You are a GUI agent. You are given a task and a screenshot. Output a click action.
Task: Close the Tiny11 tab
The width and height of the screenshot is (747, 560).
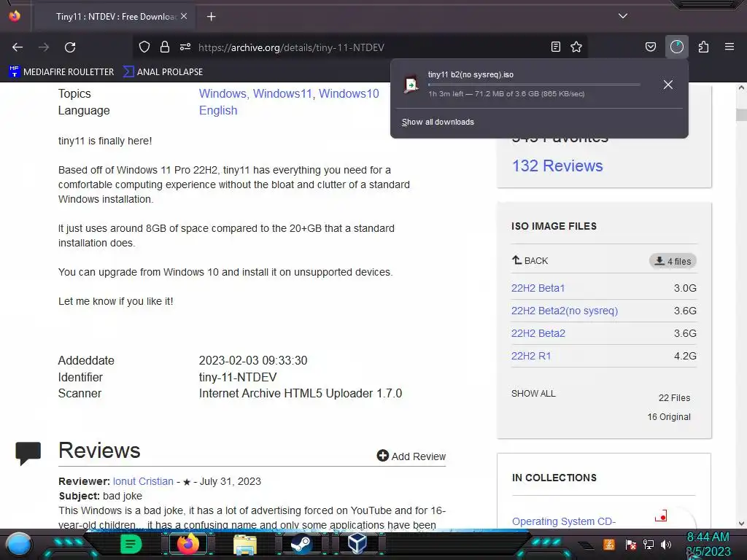[x=184, y=16]
